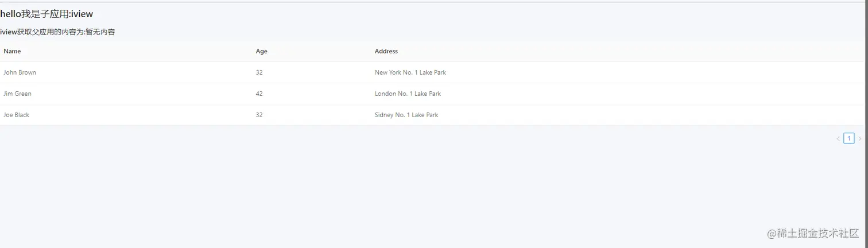Click the Name column header
Image resolution: width=868 pixels, height=248 pixels.
click(12, 51)
